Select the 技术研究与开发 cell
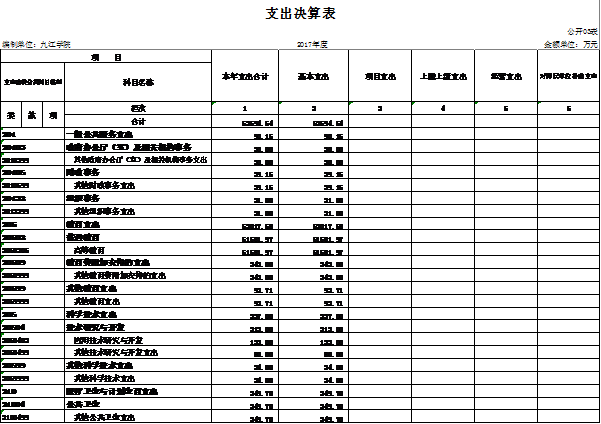601x424 pixels. (x=138, y=327)
